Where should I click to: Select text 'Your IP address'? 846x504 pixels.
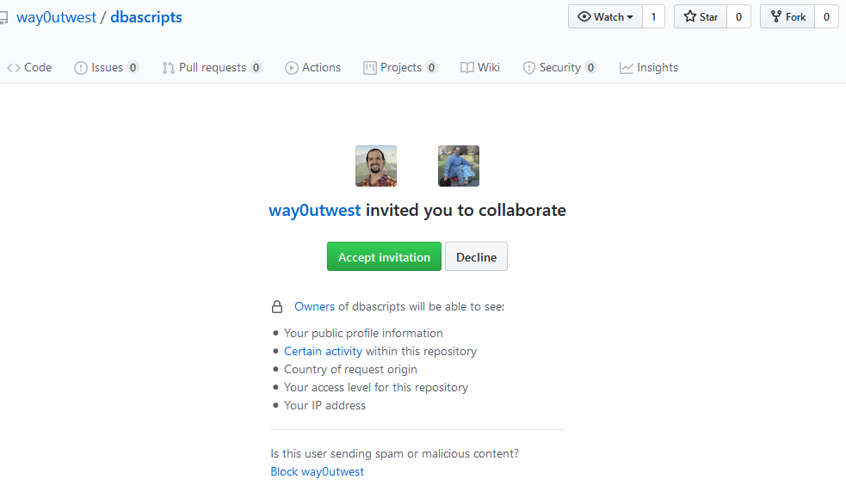tap(324, 405)
